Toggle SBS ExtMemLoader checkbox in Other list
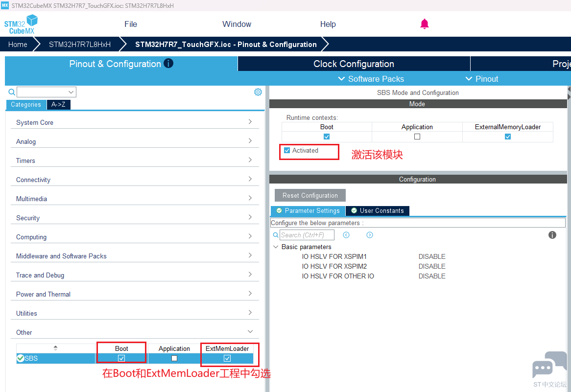The height and width of the screenshot is (392, 571). point(227,359)
